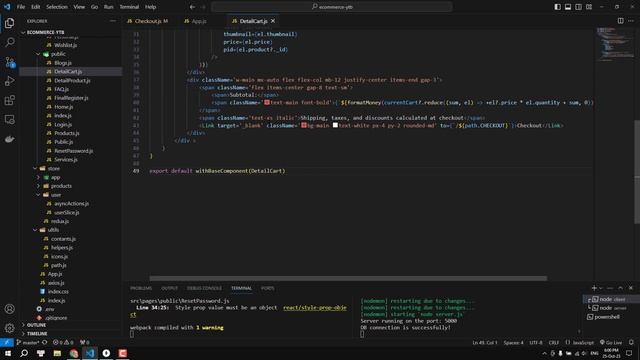Open the Selection menu
Viewport: 640px width, 360px height.
(57, 7)
